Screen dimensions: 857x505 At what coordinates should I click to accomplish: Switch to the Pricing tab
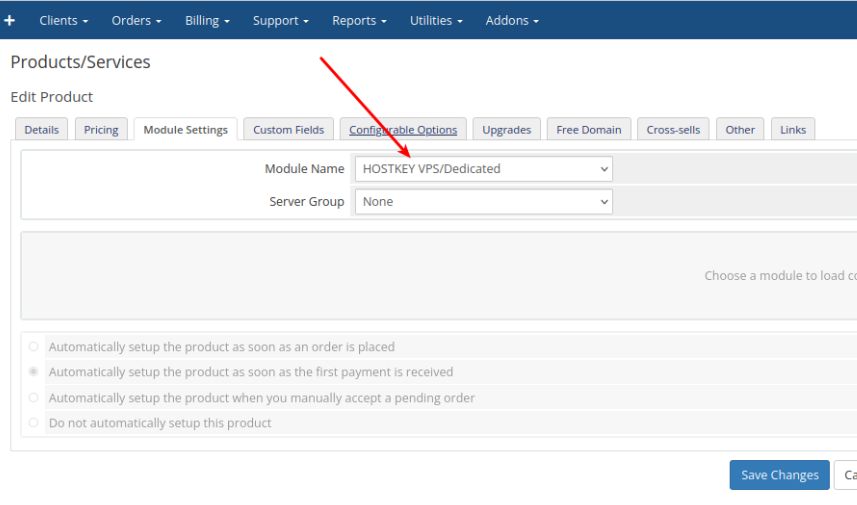101,130
